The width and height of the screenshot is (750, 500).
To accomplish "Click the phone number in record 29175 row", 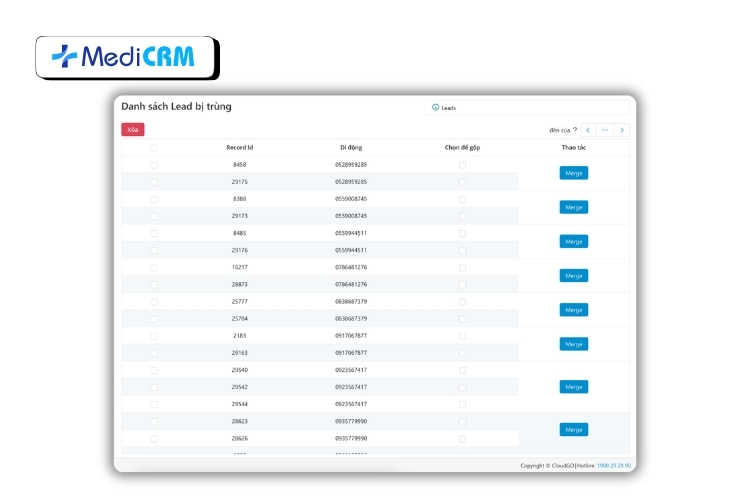I will (x=351, y=182).
